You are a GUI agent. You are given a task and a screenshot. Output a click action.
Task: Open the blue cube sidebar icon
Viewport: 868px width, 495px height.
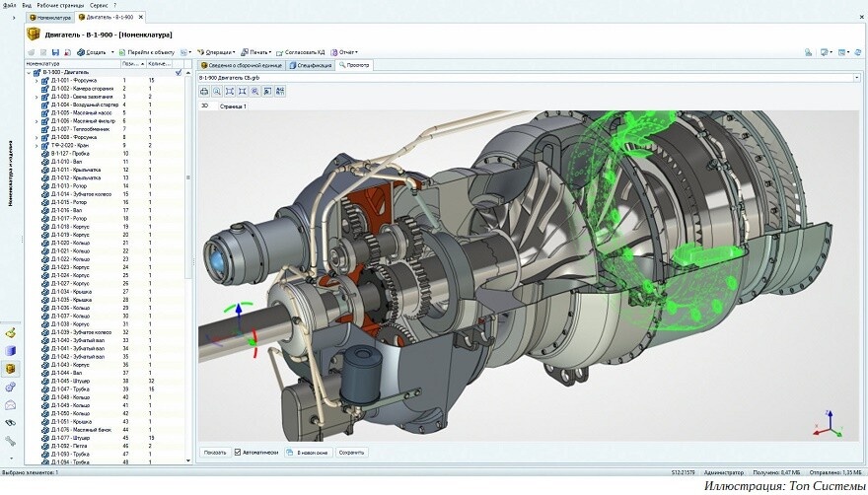pyautogui.click(x=11, y=350)
